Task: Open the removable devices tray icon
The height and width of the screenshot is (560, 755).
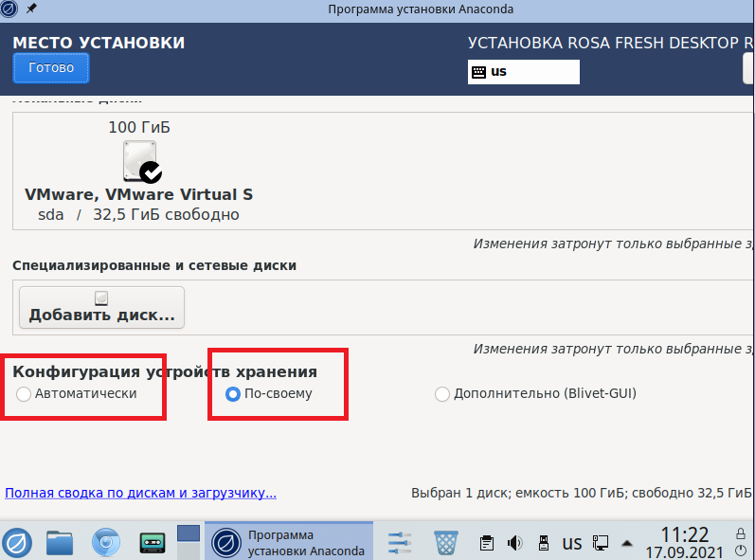Action: pyautogui.click(x=544, y=543)
